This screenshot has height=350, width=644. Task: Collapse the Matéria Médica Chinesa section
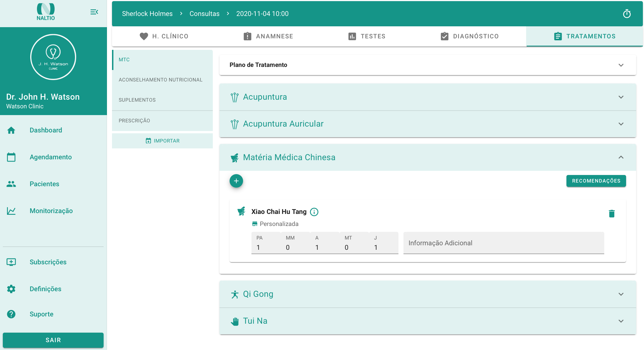pyautogui.click(x=621, y=157)
